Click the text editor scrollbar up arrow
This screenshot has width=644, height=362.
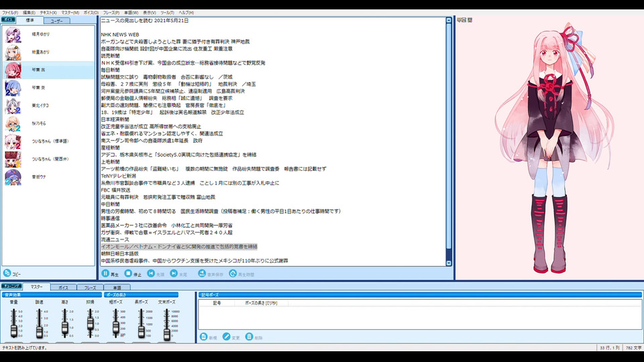pyautogui.click(x=449, y=20)
